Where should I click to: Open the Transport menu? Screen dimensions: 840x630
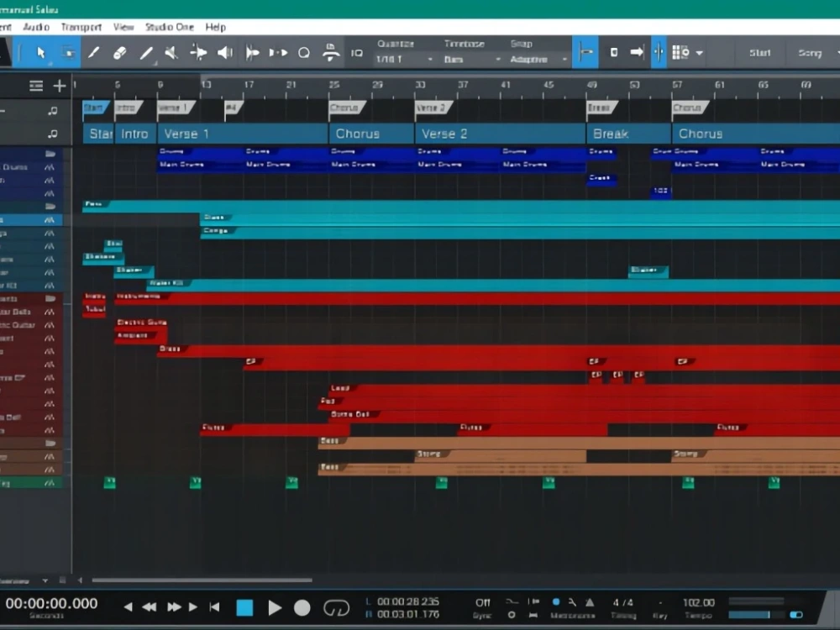(81, 27)
